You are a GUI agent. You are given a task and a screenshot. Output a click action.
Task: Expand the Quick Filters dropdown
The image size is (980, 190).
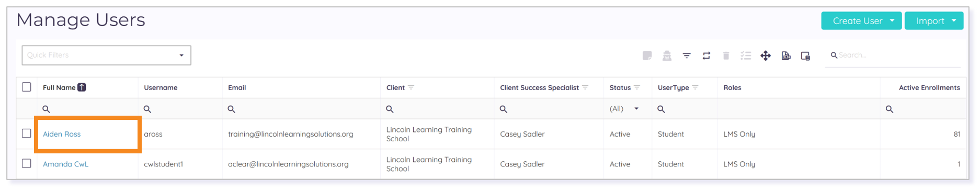[x=106, y=55]
